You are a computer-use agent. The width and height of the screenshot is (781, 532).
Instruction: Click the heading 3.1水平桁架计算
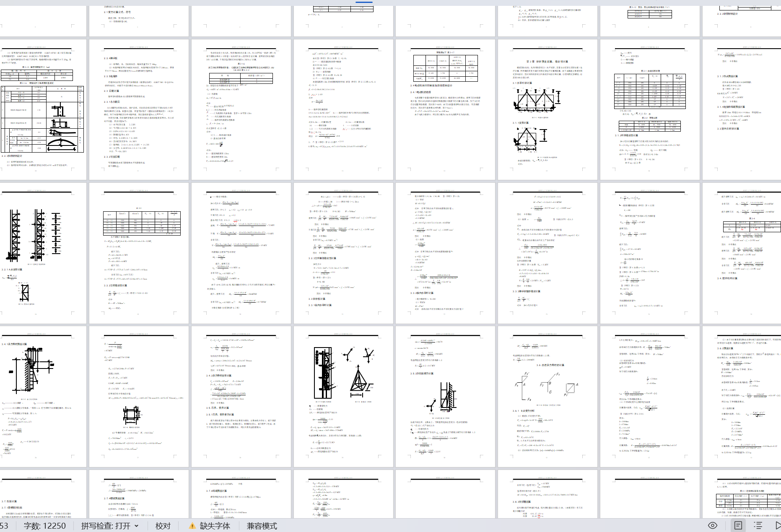(522, 83)
